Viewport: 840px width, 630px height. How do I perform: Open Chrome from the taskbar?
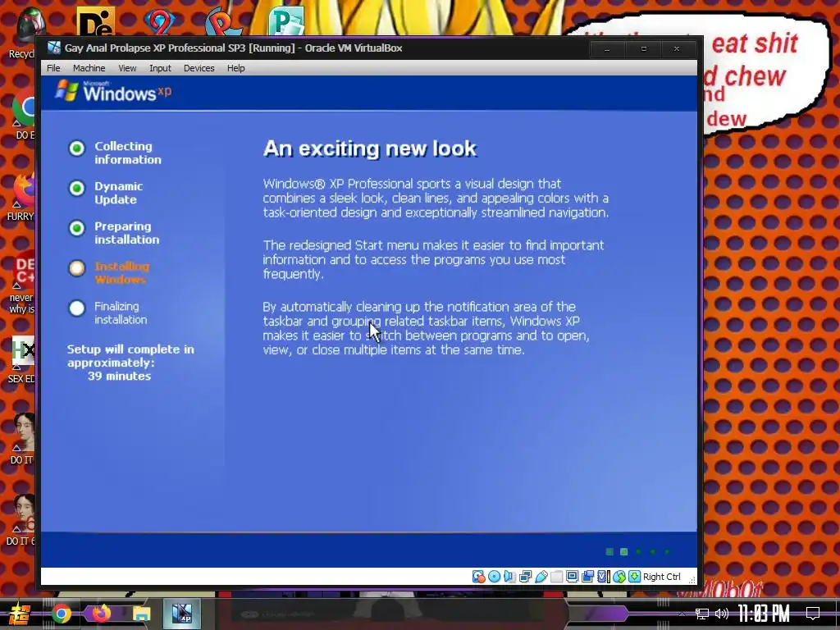[61, 614]
